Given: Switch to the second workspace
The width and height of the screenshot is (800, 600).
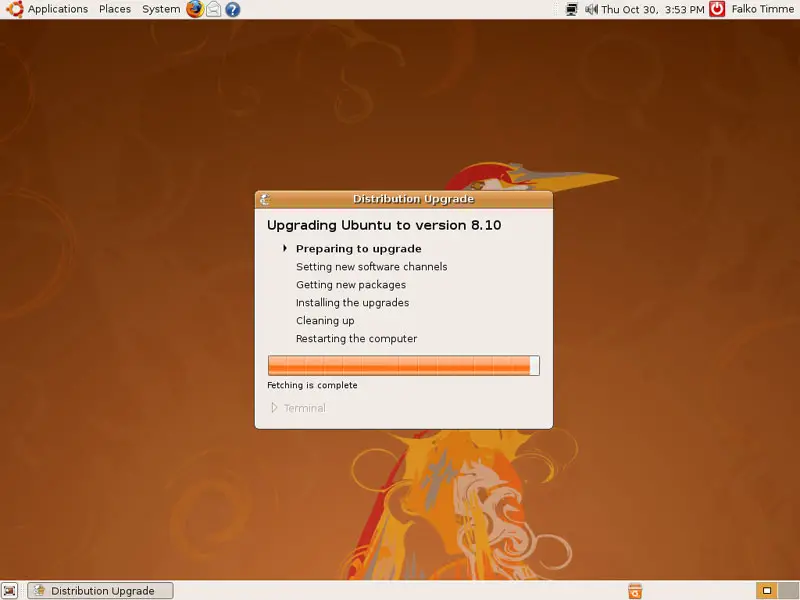Looking at the screenshot, I should tap(786, 590).
